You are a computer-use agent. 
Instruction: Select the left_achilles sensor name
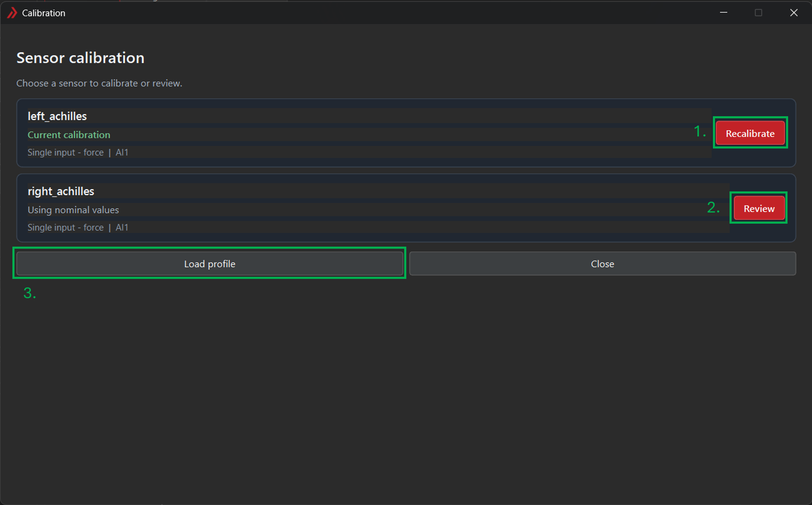click(x=57, y=116)
